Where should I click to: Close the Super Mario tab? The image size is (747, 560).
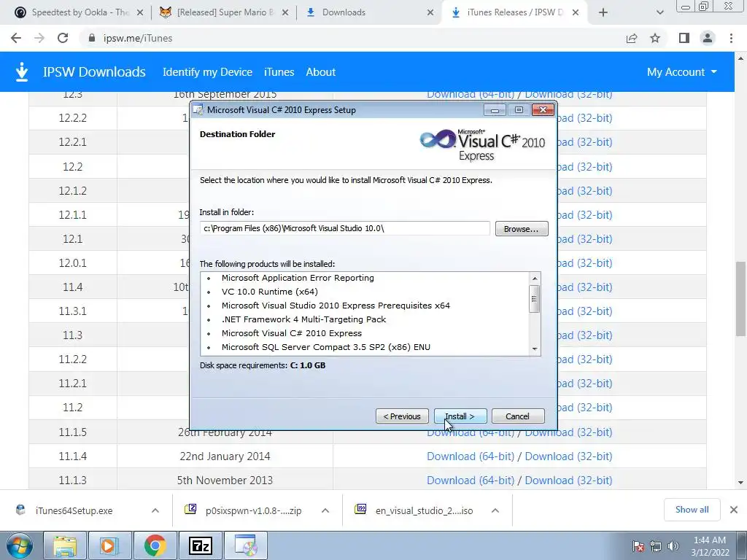[285, 12]
